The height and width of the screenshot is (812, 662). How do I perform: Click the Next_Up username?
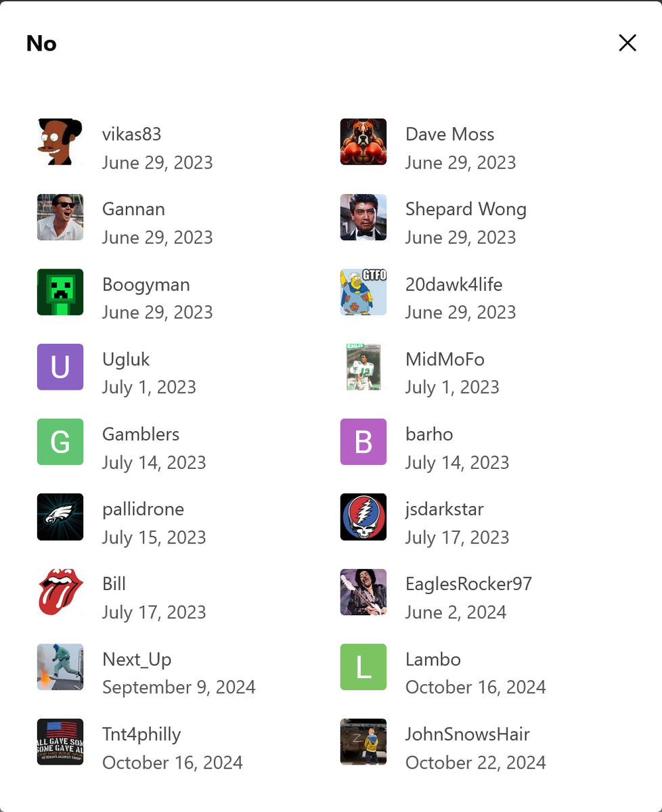137,659
